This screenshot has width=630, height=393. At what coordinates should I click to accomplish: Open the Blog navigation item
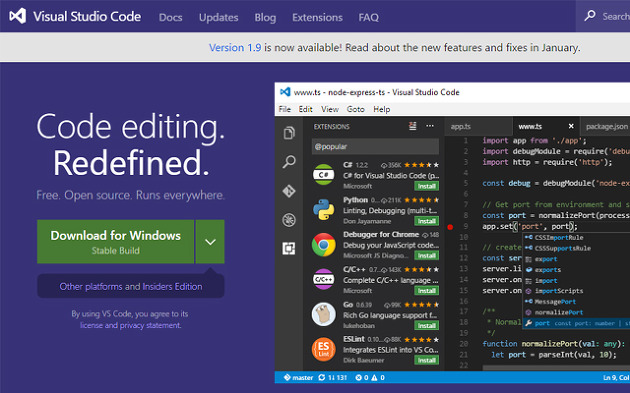click(x=265, y=17)
